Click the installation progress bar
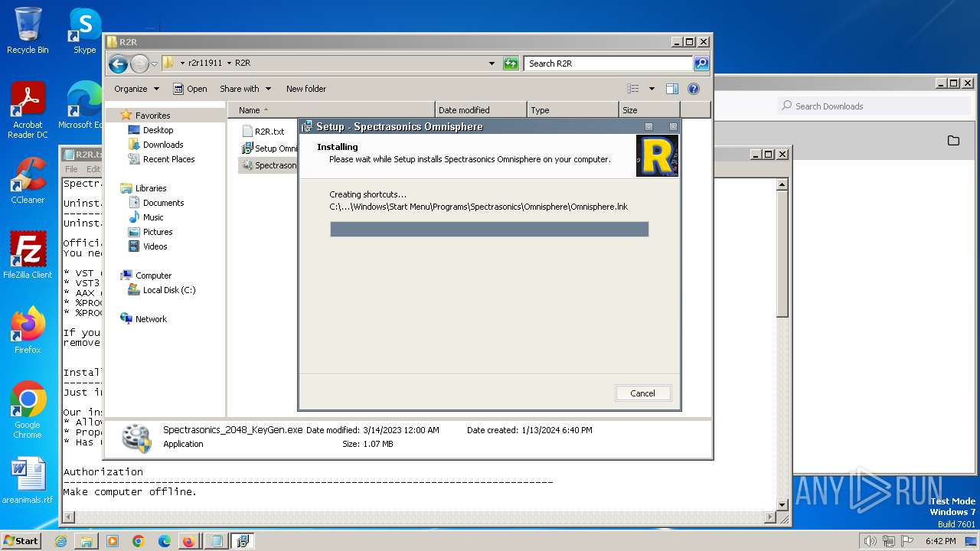This screenshot has height=551, width=980. tap(489, 230)
